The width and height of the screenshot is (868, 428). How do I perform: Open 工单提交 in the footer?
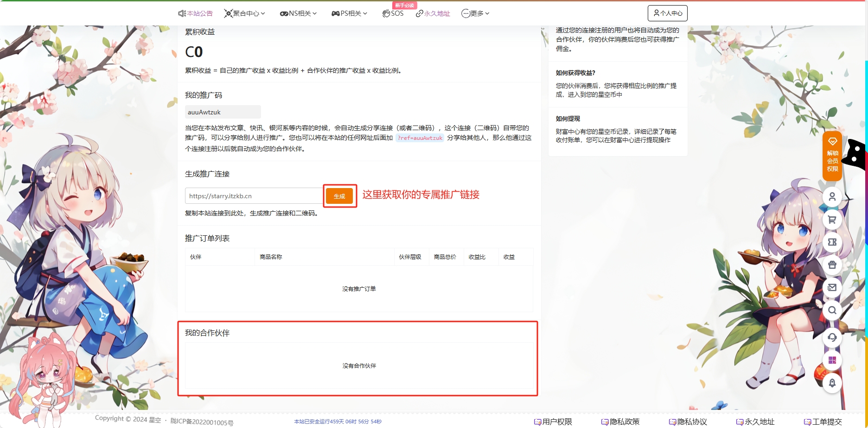(x=825, y=422)
